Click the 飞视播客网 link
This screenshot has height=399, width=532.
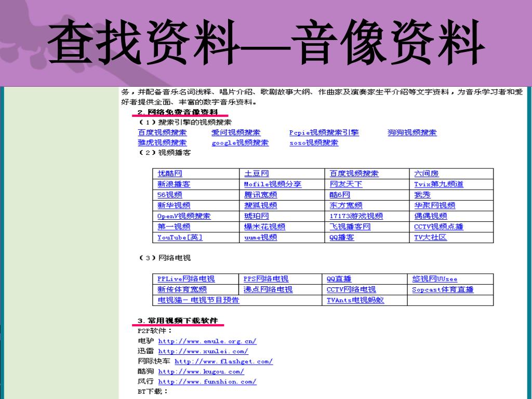[350, 227]
